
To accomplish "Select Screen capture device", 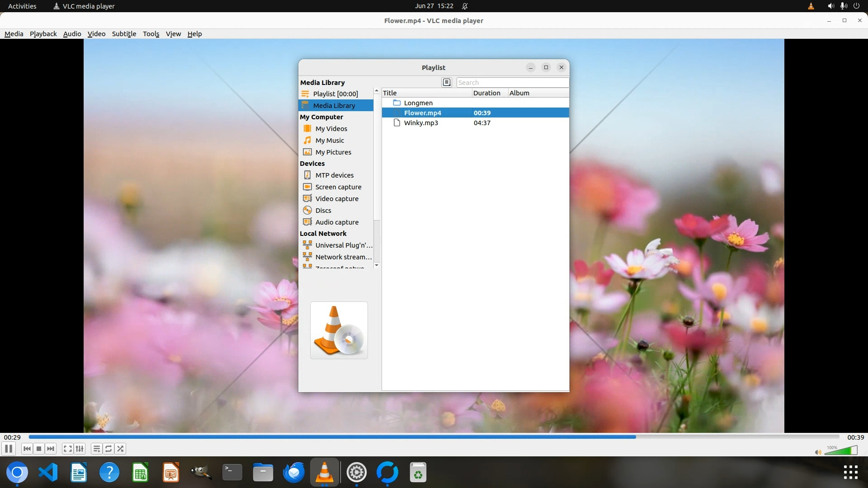I will (x=338, y=187).
